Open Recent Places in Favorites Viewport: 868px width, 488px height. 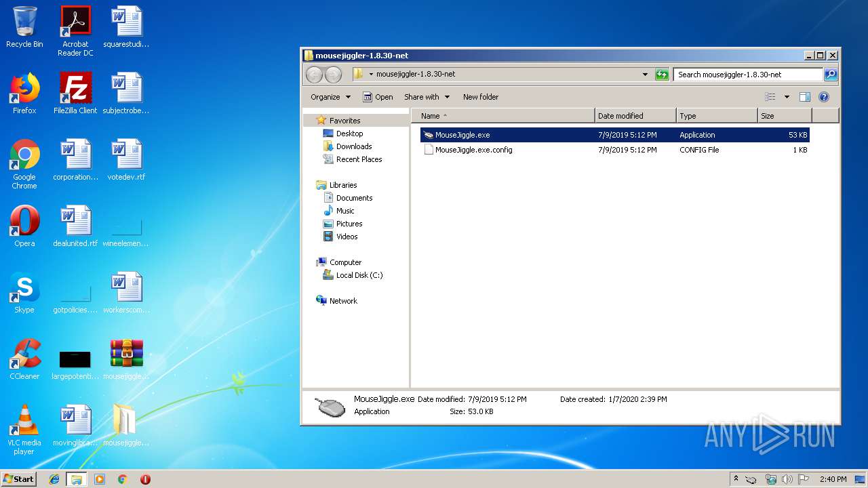pos(359,159)
